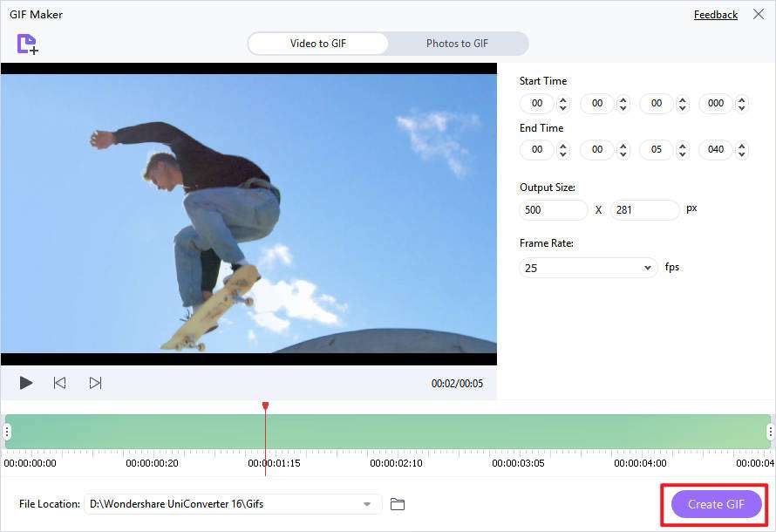Decrease Start Time minutes value
The image size is (776, 532).
coord(623,107)
